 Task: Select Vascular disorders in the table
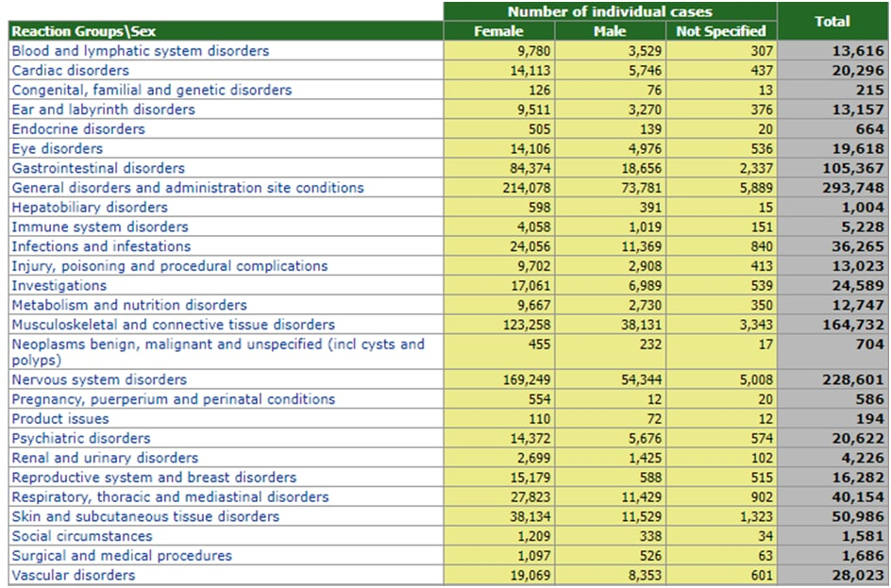click(x=74, y=575)
